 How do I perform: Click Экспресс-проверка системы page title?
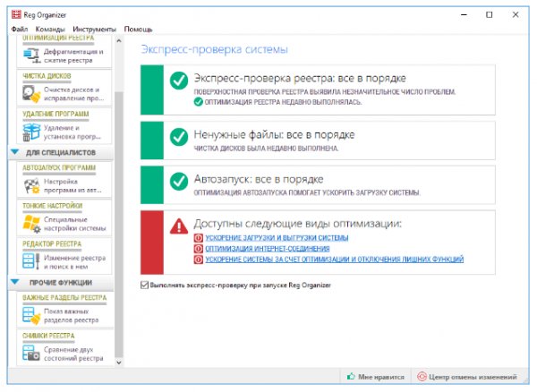coord(215,49)
